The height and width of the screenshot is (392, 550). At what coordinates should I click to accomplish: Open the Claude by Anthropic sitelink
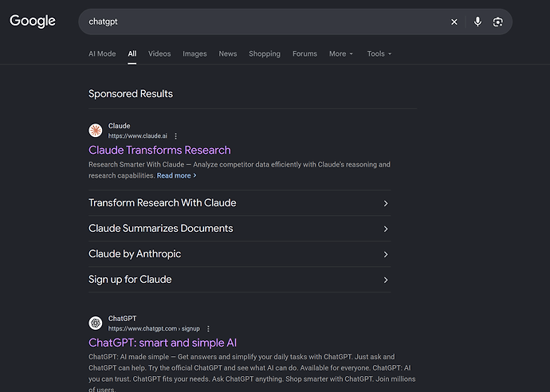coord(239,254)
